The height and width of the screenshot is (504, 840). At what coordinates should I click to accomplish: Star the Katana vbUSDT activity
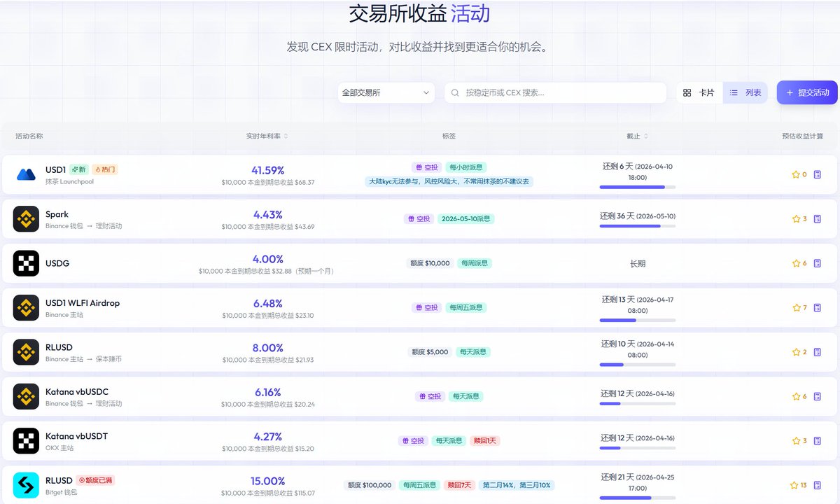click(x=796, y=441)
